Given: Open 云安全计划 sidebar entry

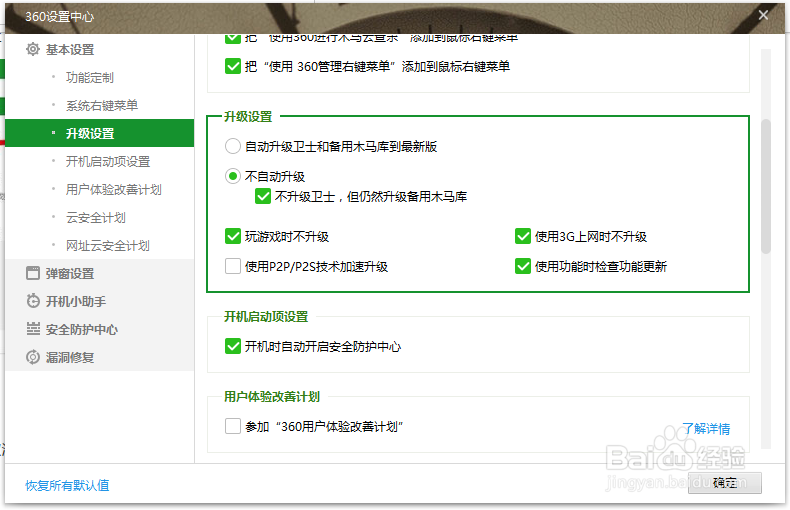Looking at the screenshot, I should [x=95, y=218].
